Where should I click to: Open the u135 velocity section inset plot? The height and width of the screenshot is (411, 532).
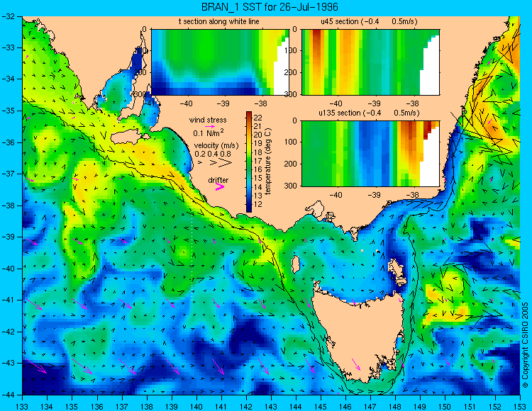tap(370, 154)
